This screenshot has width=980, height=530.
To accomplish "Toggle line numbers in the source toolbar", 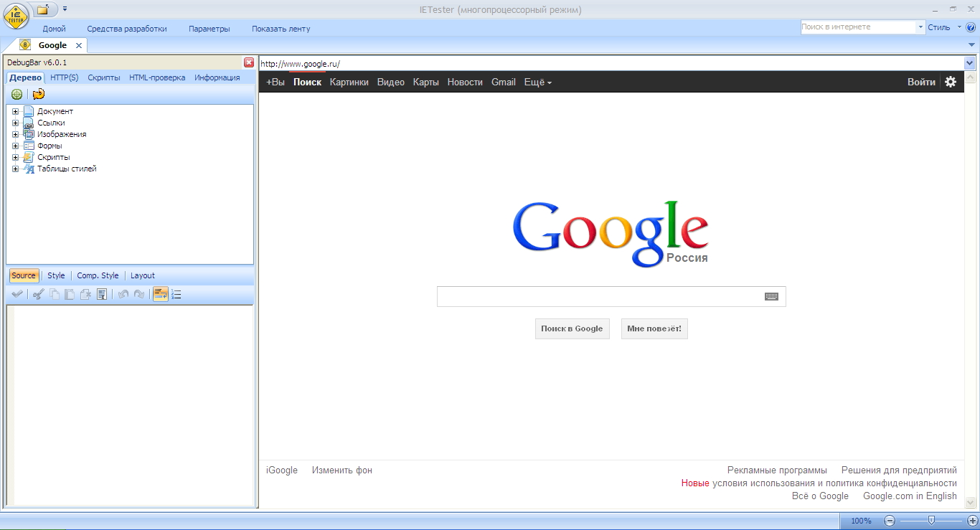I will (176, 294).
